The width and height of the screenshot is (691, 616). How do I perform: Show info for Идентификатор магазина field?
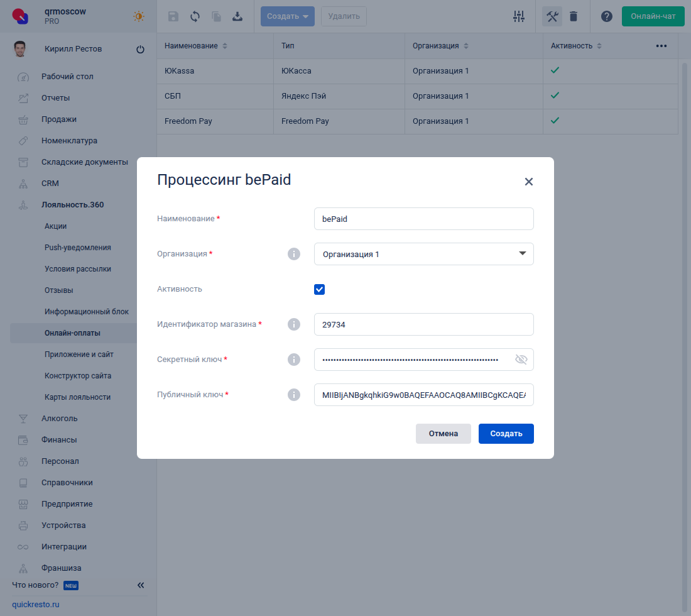pyautogui.click(x=294, y=324)
